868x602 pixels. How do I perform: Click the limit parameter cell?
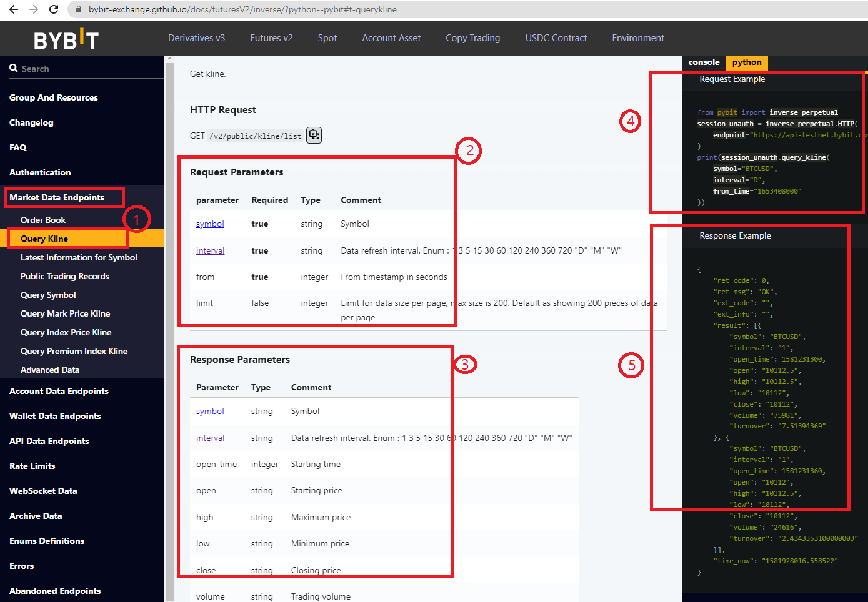tap(204, 303)
